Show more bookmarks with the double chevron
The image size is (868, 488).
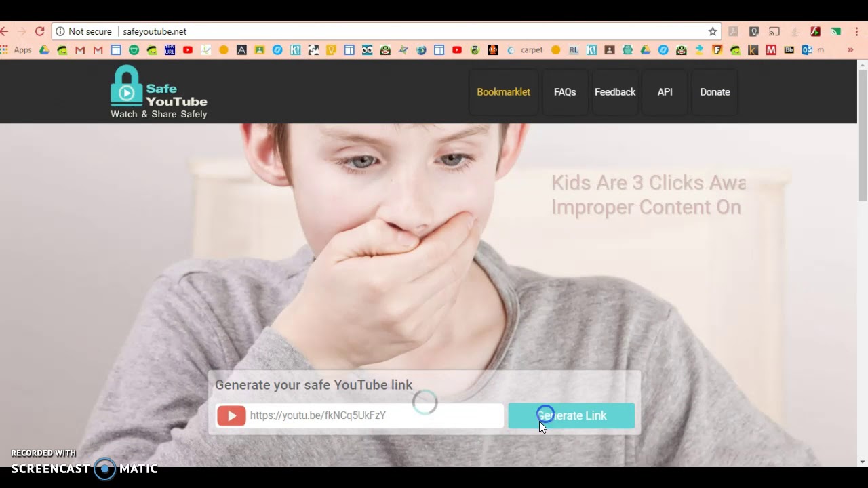coord(850,49)
